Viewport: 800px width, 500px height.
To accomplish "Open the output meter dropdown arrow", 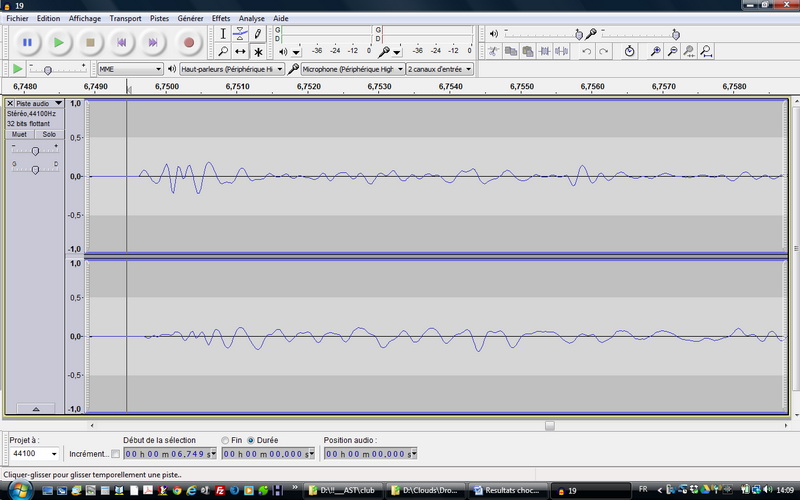I will click(x=296, y=52).
